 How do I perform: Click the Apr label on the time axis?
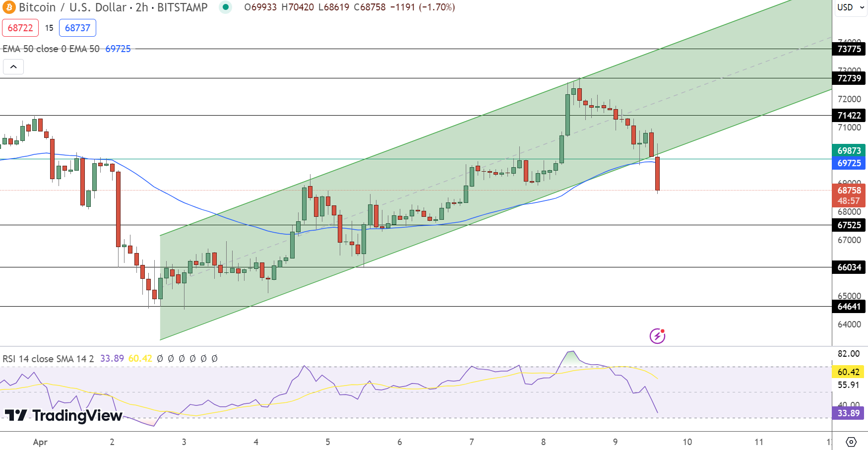(x=40, y=442)
